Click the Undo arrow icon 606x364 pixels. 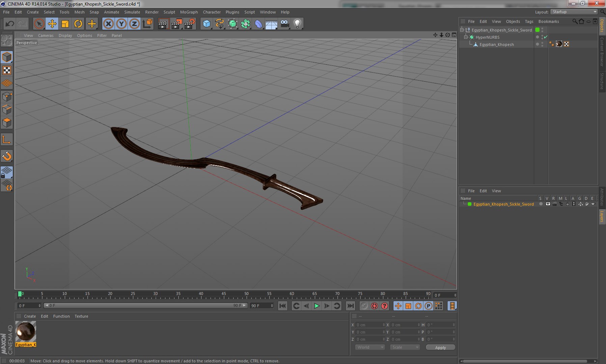coord(9,24)
